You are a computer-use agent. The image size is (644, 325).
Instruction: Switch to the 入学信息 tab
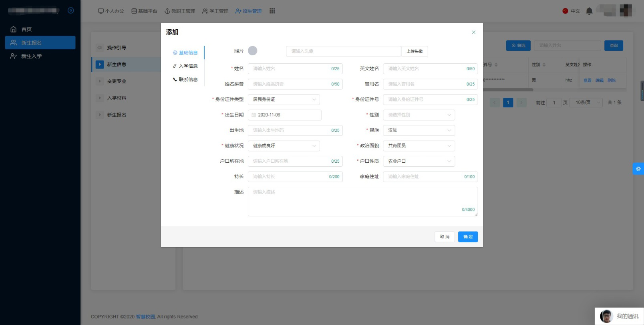[x=185, y=66]
